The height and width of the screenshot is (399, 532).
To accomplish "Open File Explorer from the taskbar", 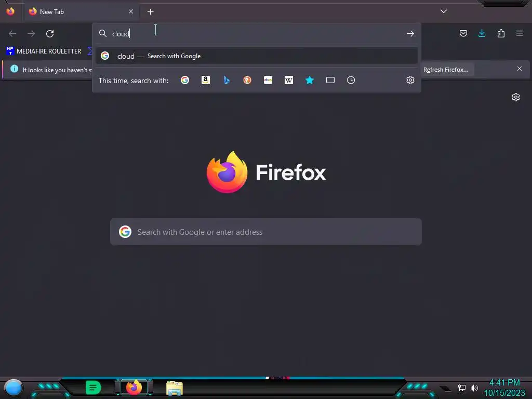I will (175, 388).
